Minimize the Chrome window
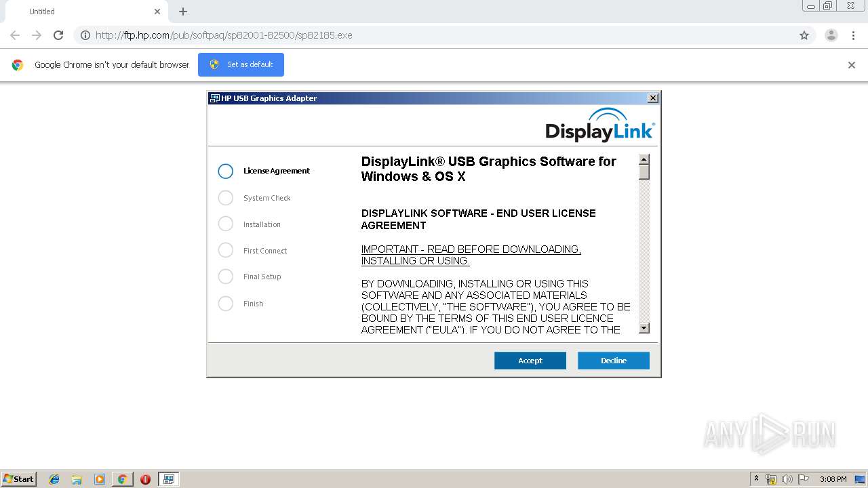The height and width of the screenshot is (488, 868). 811,6
